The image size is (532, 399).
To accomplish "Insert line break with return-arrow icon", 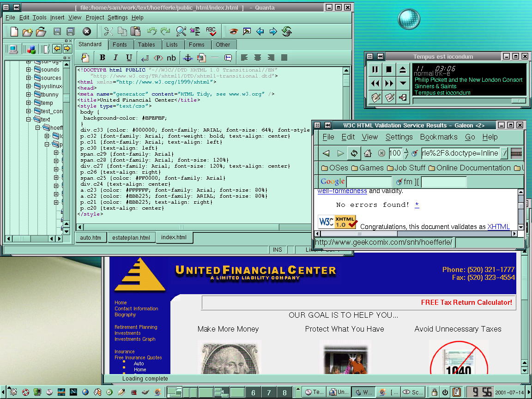I will [145, 58].
